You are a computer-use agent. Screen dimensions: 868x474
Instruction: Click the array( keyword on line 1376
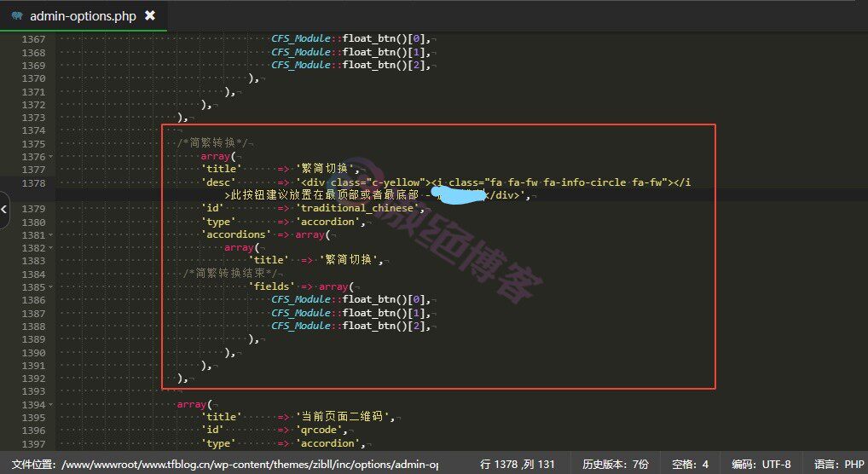click(218, 157)
